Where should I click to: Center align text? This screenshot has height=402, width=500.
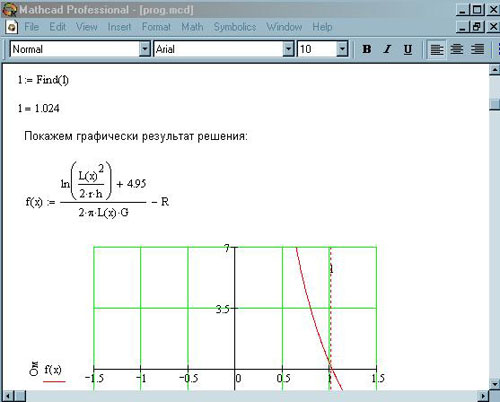pyautogui.click(x=457, y=49)
